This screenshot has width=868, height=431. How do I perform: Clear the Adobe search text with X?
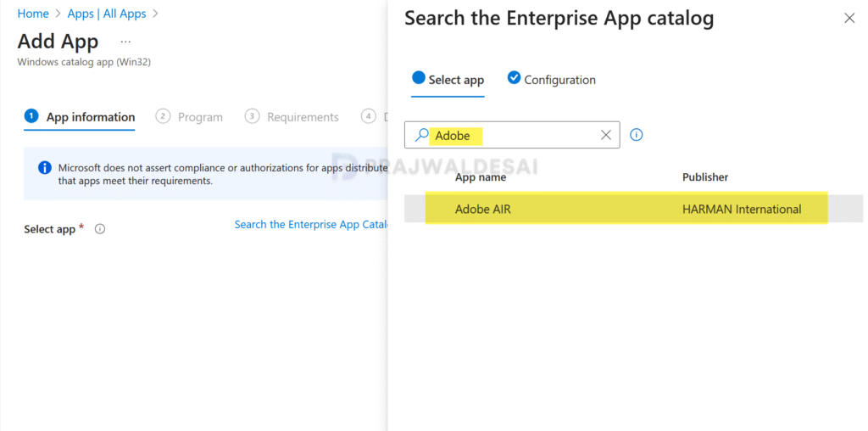pyautogui.click(x=606, y=135)
